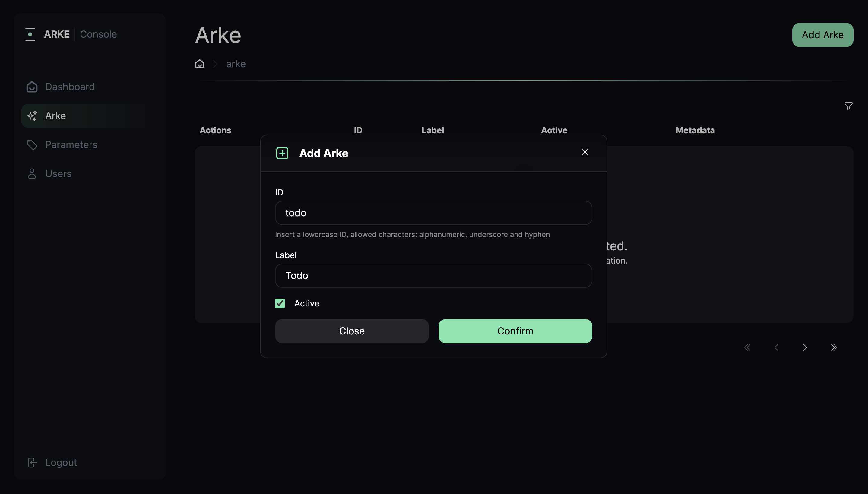Uncheck the Active checkbox
Viewport: 868px width, 494px height.
pyautogui.click(x=280, y=303)
